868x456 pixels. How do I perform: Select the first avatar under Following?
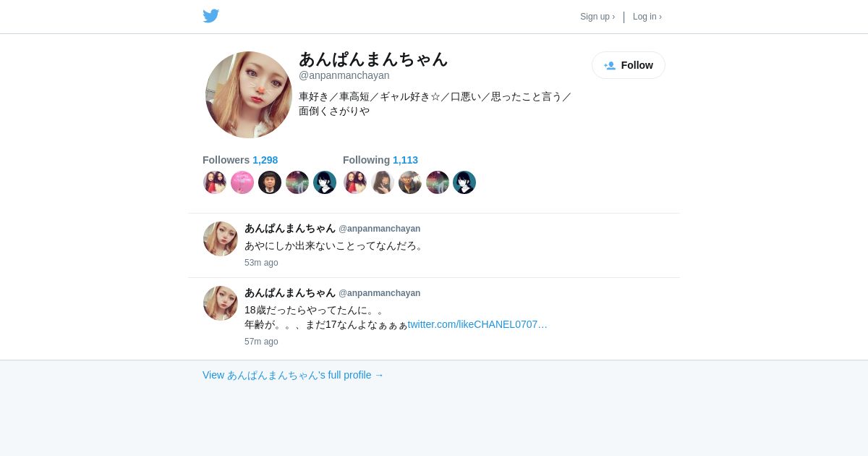[355, 182]
